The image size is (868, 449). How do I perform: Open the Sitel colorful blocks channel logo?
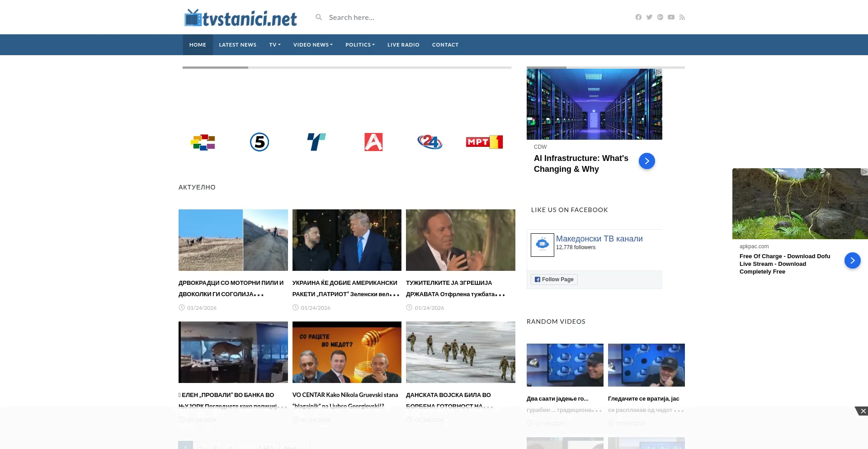[203, 142]
